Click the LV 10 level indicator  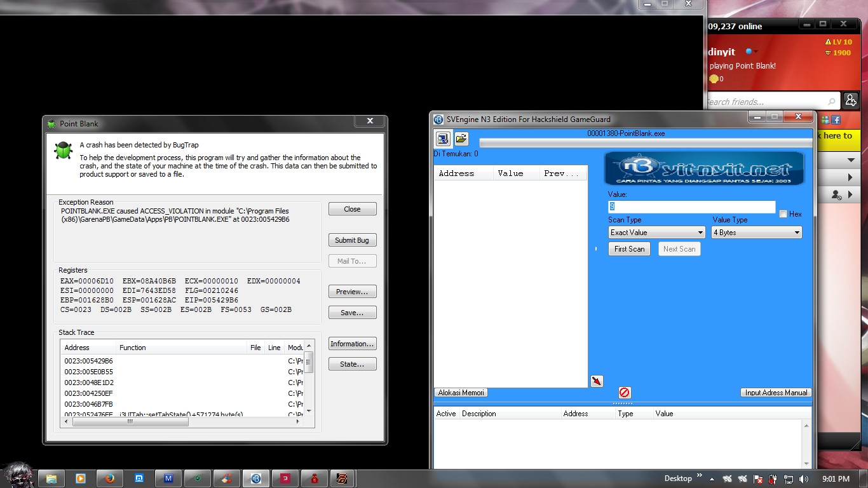[838, 42]
